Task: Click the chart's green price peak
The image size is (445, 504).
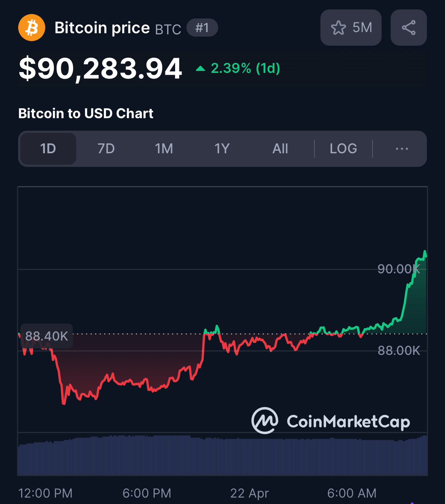Action: click(x=425, y=252)
